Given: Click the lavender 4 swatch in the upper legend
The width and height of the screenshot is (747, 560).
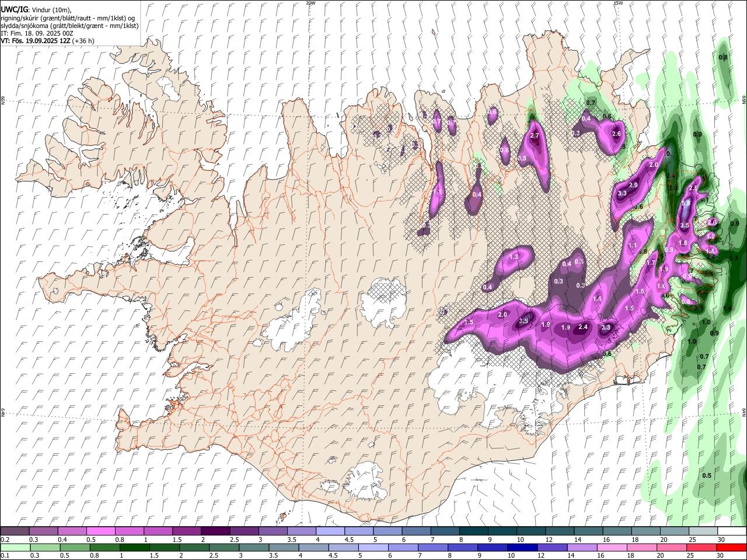Looking at the screenshot, I should point(329,531).
